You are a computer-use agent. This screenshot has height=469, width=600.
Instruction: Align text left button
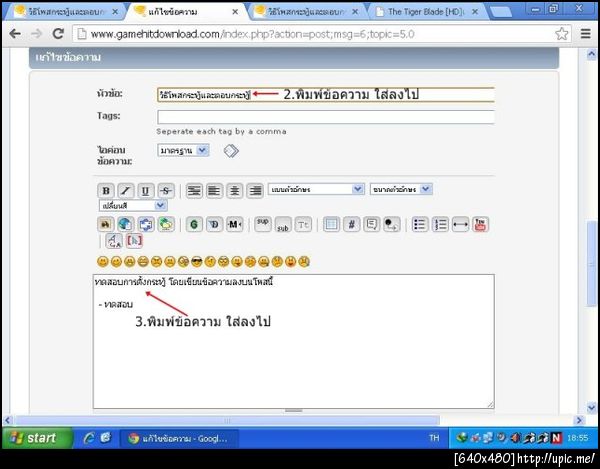point(214,191)
